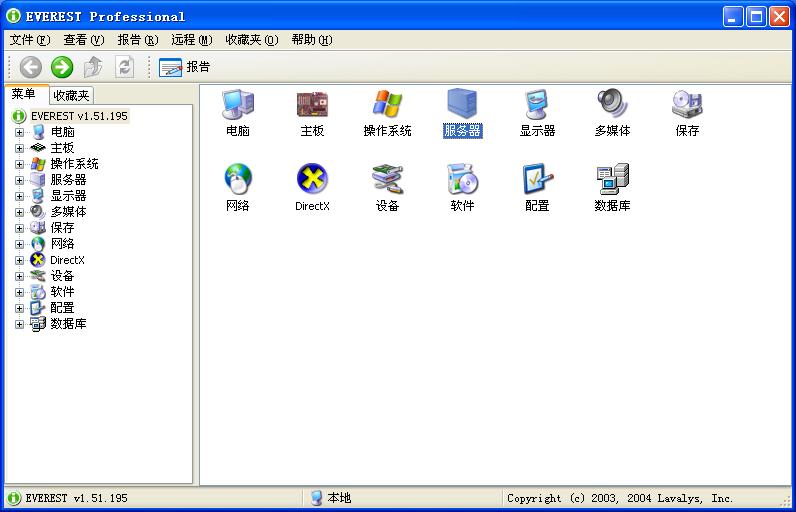The image size is (796, 512).
Task: Select 设备 in the tree
Action: pos(62,276)
